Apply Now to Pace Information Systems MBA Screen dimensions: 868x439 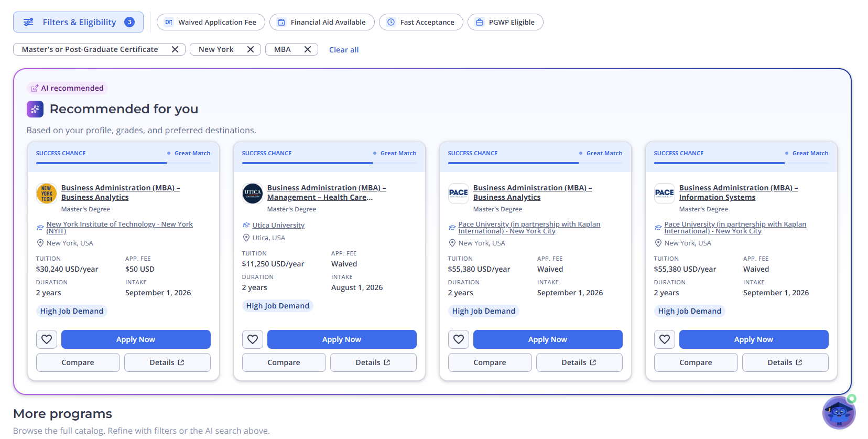click(x=754, y=339)
